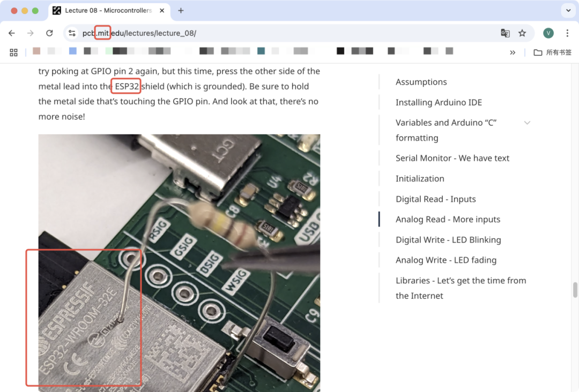The width and height of the screenshot is (579, 392).
Task: Open the Google Translate page icon
Action: [x=505, y=33]
